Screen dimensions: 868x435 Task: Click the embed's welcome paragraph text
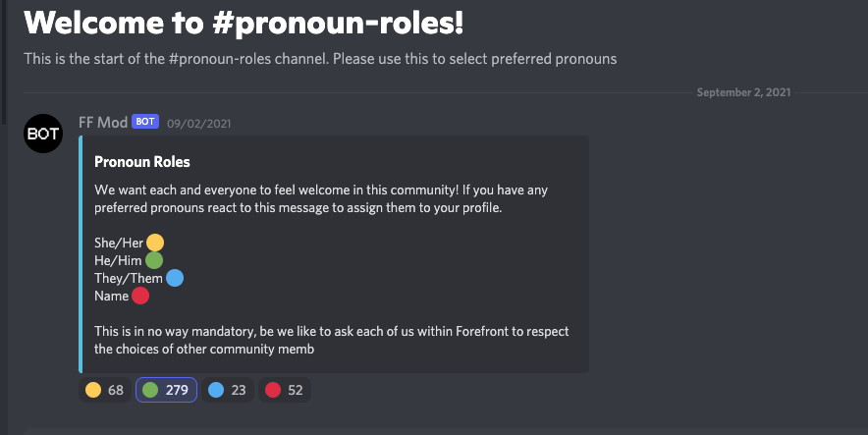pyautogui.click(x=331, y=198)
